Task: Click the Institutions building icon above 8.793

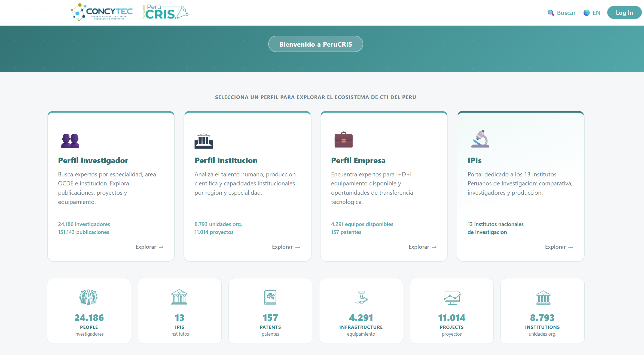Action: (x=543, y=297)
